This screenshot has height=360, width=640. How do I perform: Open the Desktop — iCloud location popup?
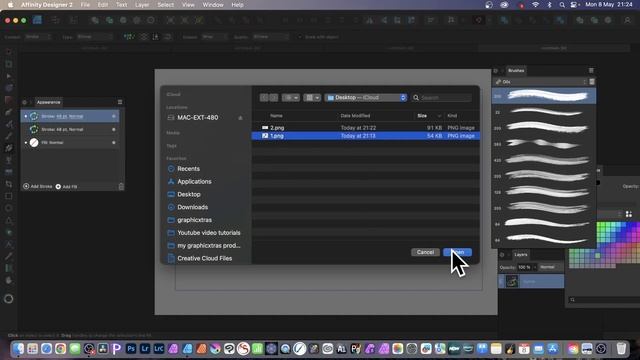(x=366, y=98)
